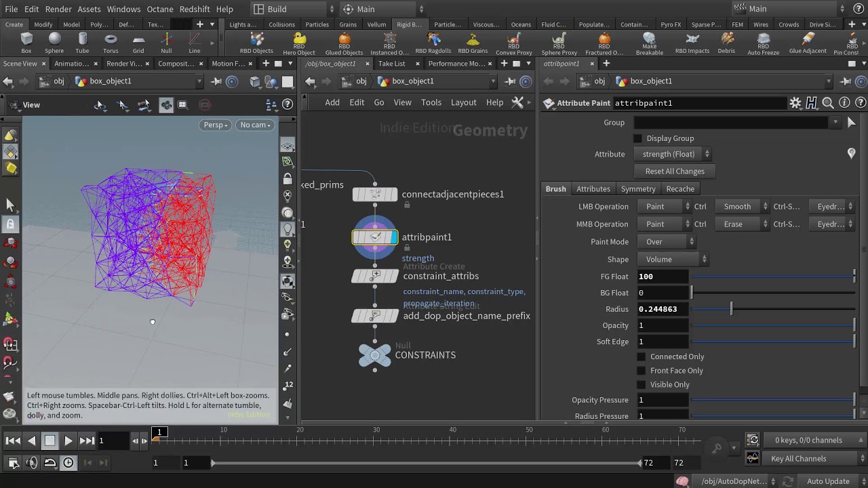Click the FG Float value field
The height and width of the screenshot is (488, 868).
663,277
